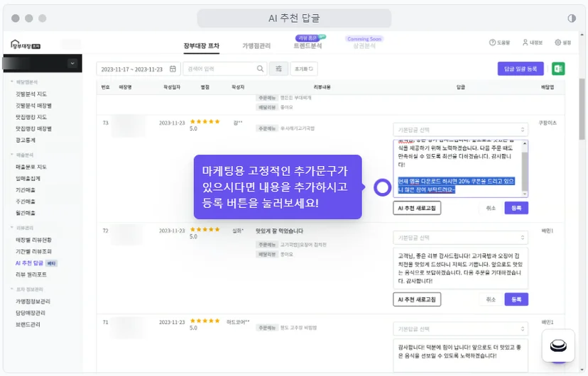Click the 별점 column header
The width and height of the screenshot is (588, 376).
205,87
